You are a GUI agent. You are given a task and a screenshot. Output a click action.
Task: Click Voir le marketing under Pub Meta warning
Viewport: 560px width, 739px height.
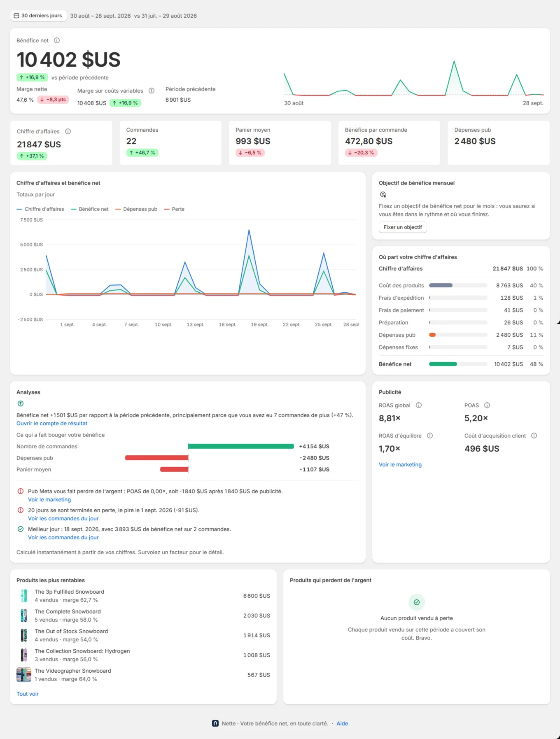click(x=49, y=499)
